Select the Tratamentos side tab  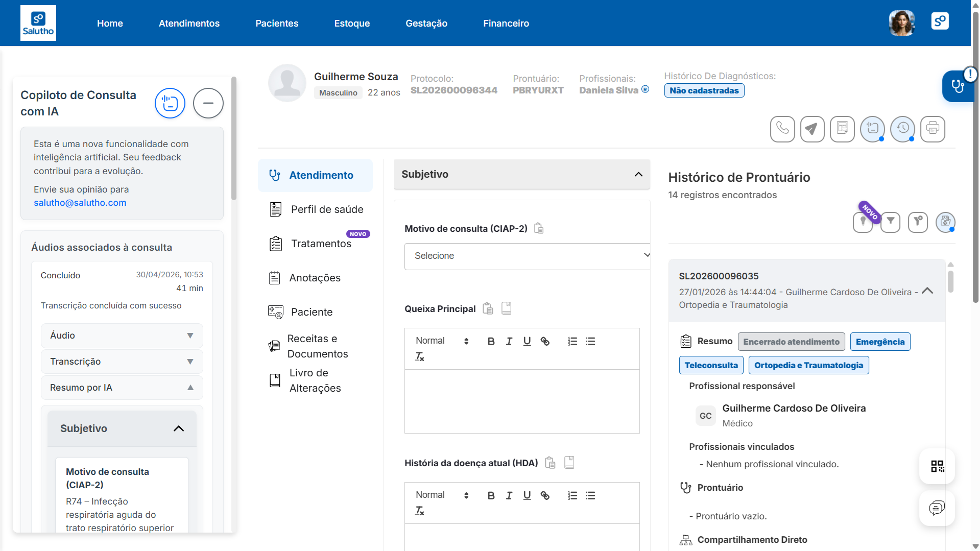(x=315, y=244)
